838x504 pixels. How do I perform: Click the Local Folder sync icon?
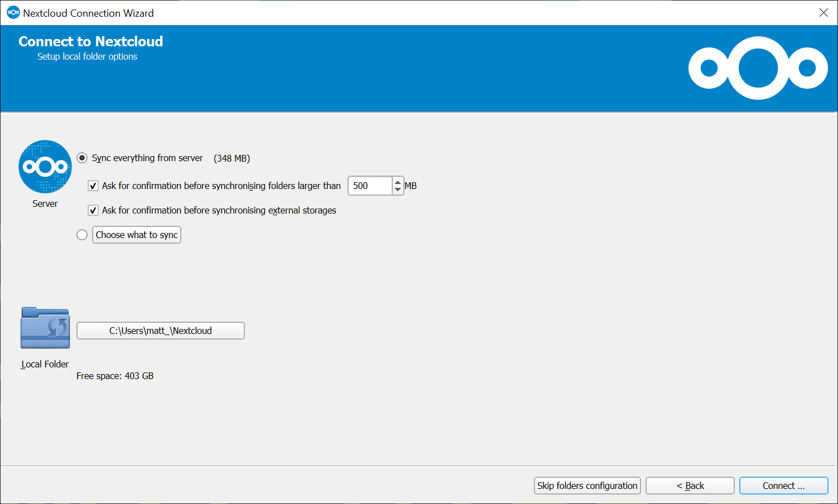(x=45, y=328)
